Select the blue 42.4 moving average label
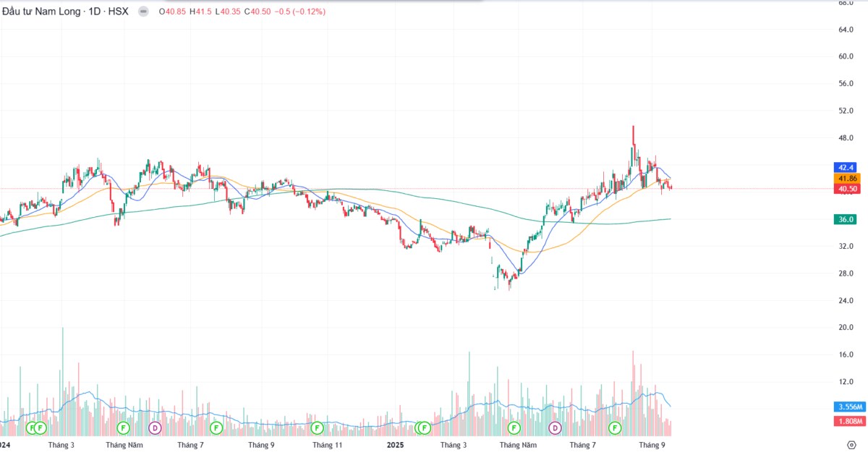Image resolution: width=868 pixels, height=455 pixels. 846,167
